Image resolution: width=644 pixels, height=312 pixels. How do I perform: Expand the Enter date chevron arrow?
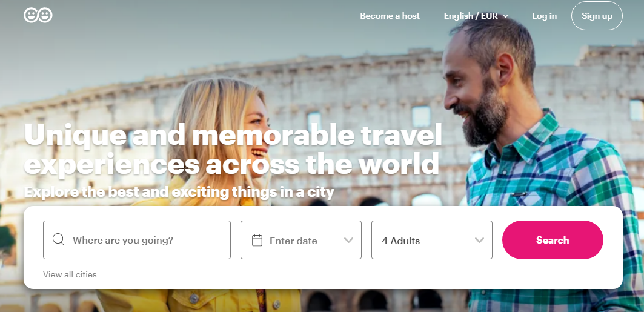(x=349, y=240)
